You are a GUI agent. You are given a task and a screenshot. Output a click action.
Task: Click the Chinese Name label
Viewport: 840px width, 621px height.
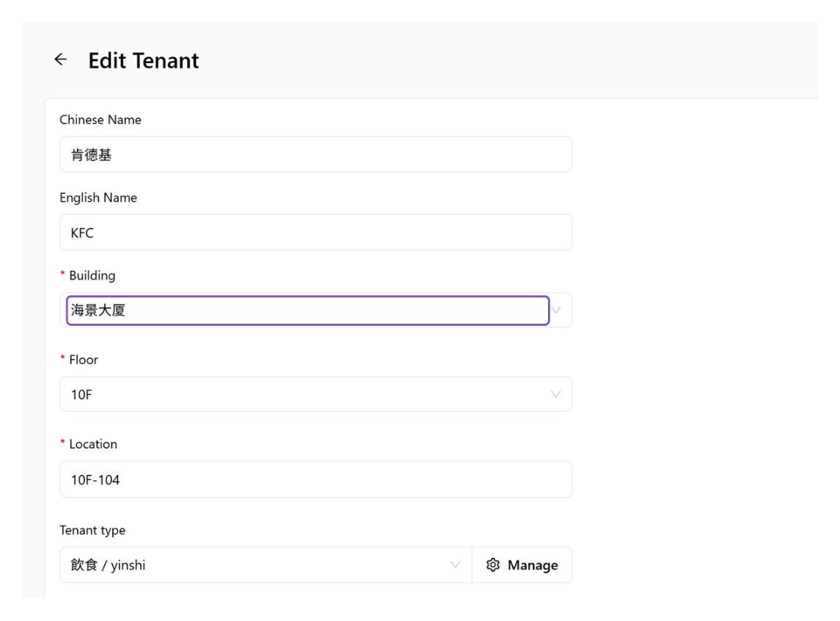click(x=101, y=120)
